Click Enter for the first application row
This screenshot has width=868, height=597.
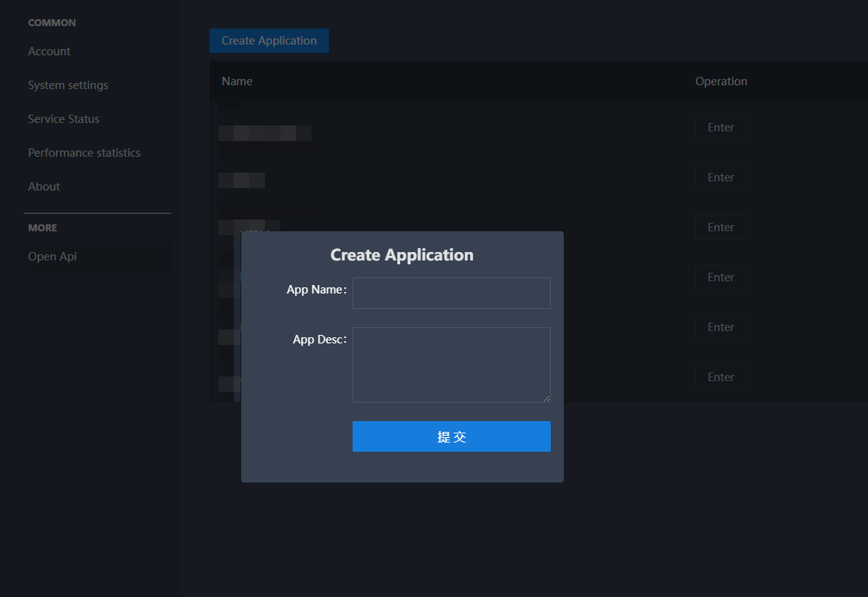tap(721, 128)
